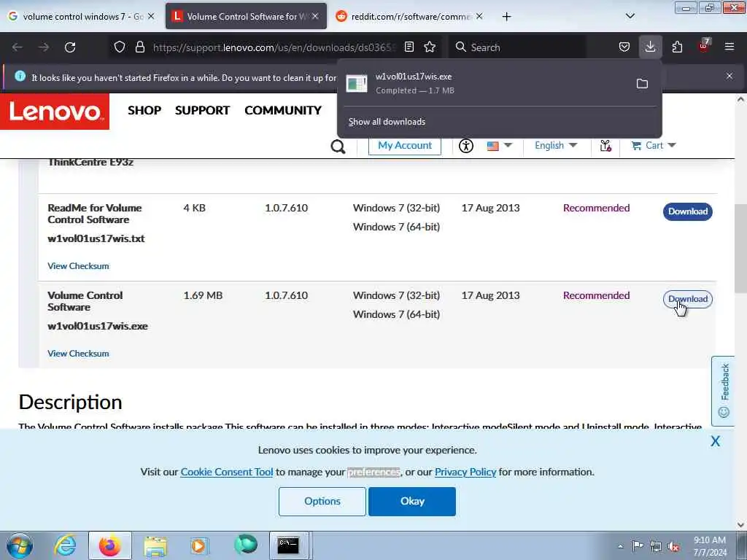747x560 pixels.
Task: Click the Firefox back arrow
Action: coord(18,47)
